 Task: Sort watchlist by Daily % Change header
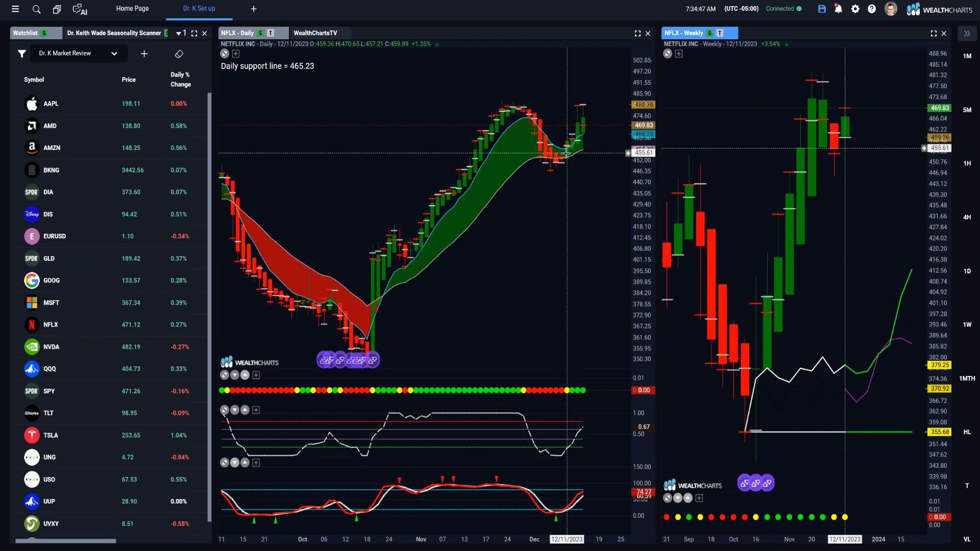point(181,80)
